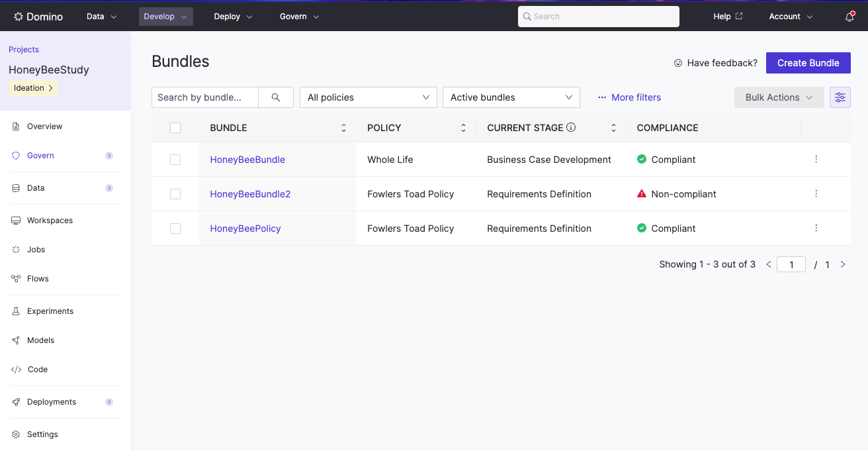Screen dimensions: 868x451
Task: Click the bundle search magnifier icon
Action: [276, 97]
